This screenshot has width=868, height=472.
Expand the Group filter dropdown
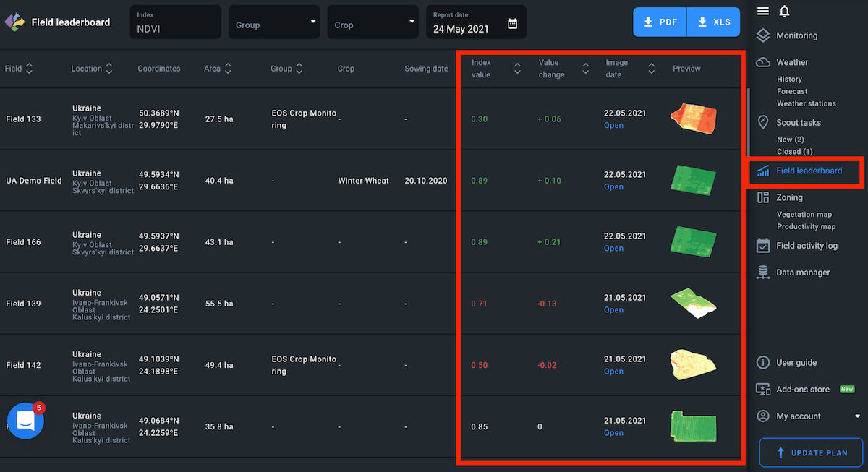[275, 23]
